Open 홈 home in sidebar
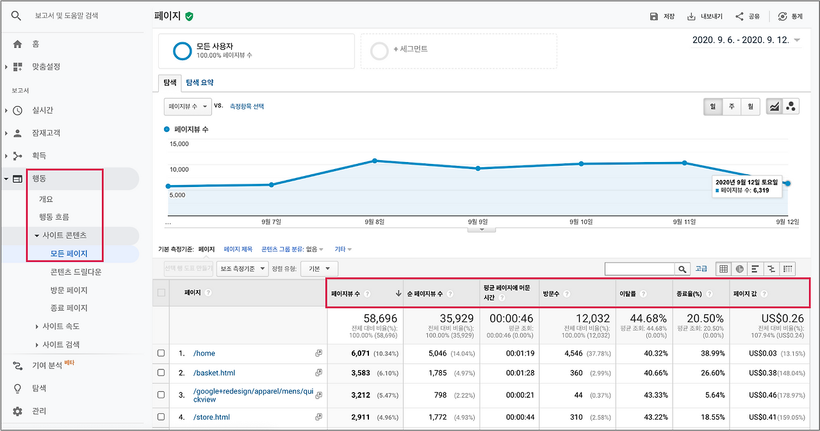820x431 pixels. click(18, 45)
